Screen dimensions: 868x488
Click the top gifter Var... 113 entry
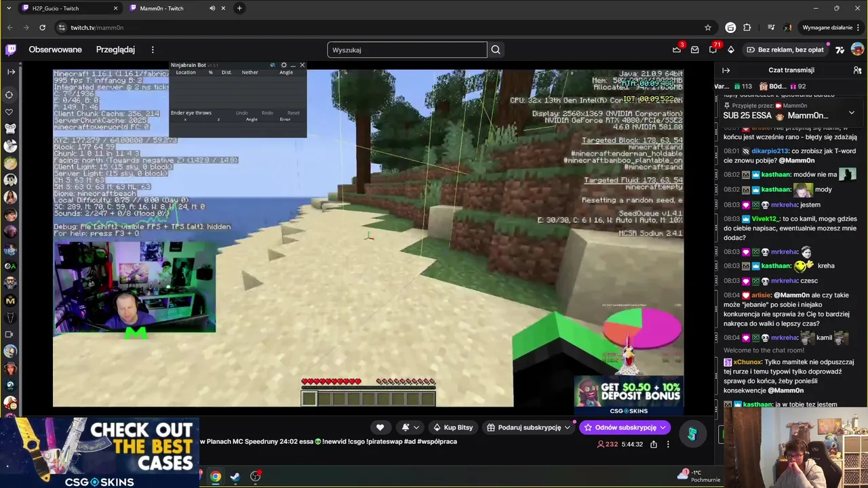click(734, 87)
